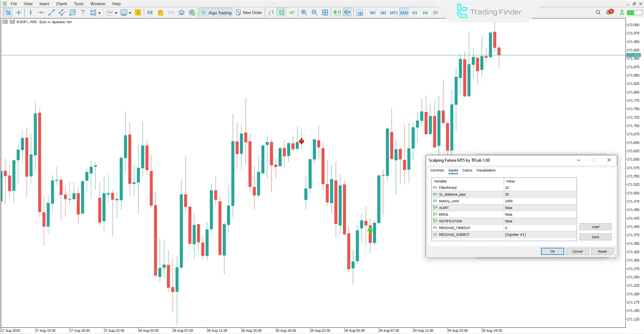Switch chart to candlestick view
This screenshot has height=334, width=644.
tap(282, 12)
